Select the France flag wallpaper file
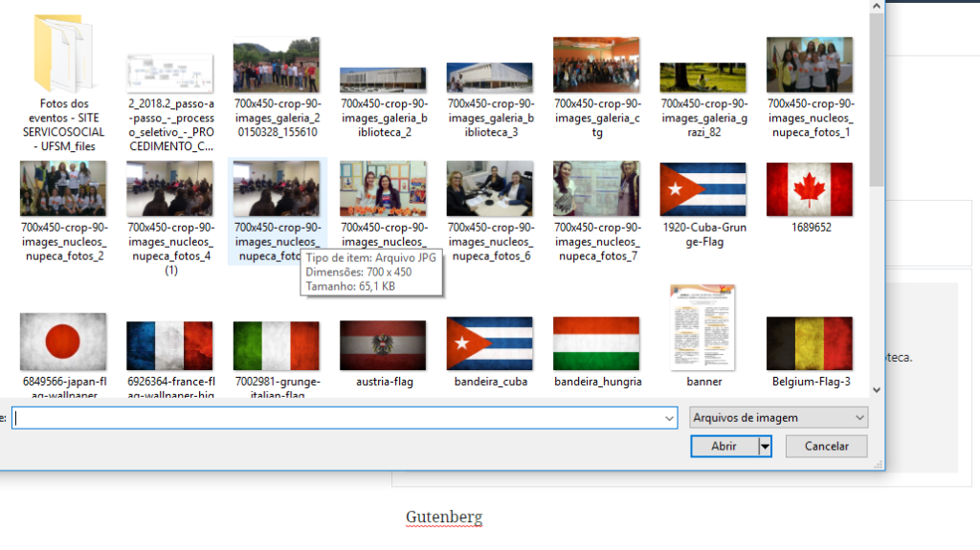980x550 pixels. (x=169, y=344)
